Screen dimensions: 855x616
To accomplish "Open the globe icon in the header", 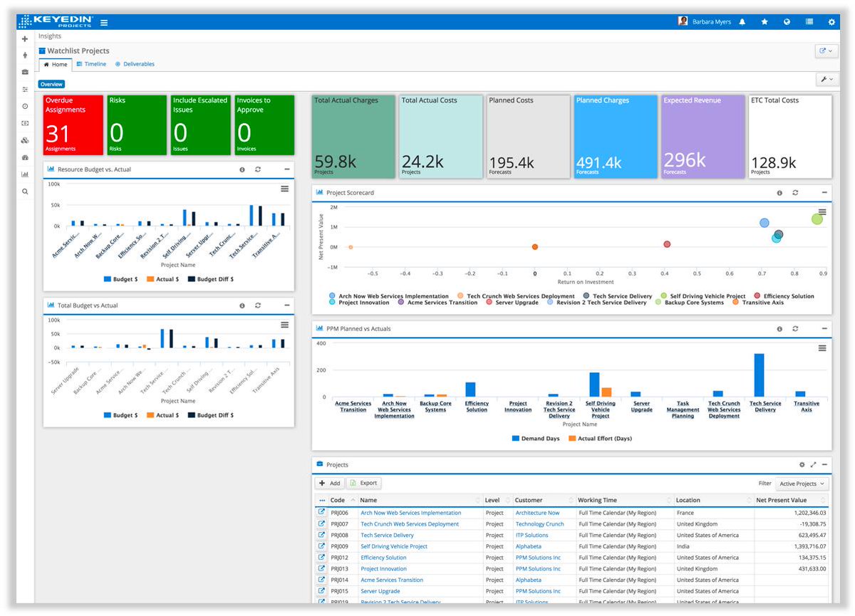I will tap(787, 21).
